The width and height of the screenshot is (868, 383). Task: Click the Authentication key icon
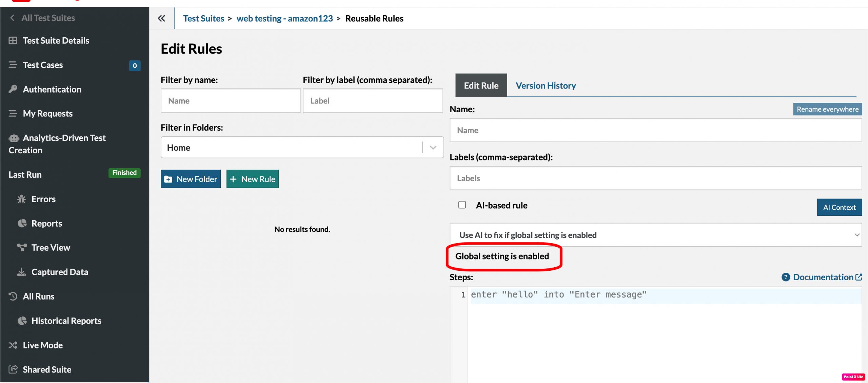coord(13,89)
